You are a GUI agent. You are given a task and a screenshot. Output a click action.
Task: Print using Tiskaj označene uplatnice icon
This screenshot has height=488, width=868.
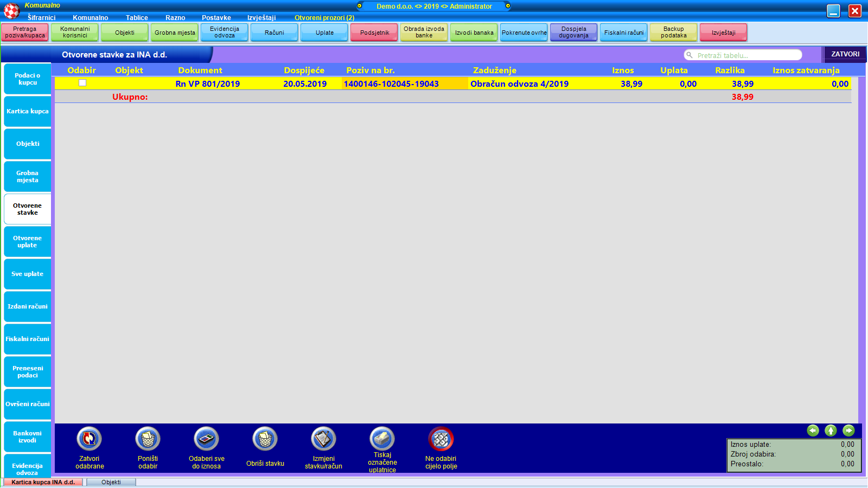382,439
